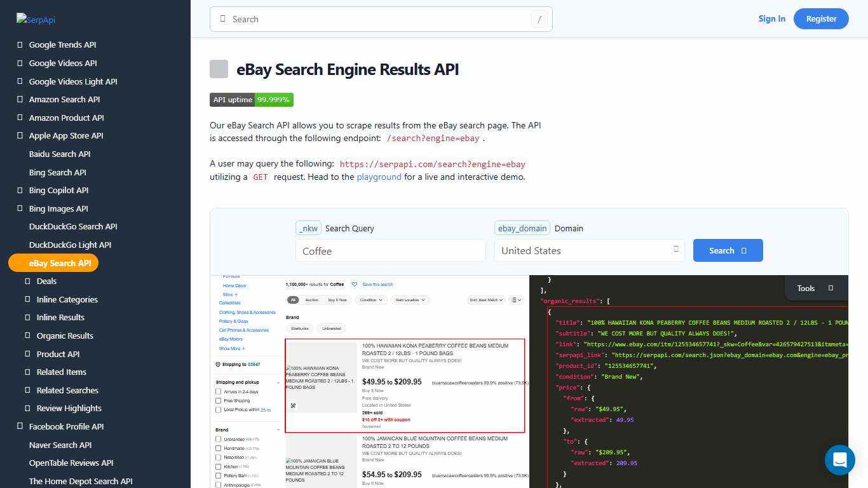Select the Unbranded brand checkbox

[219, 438]
